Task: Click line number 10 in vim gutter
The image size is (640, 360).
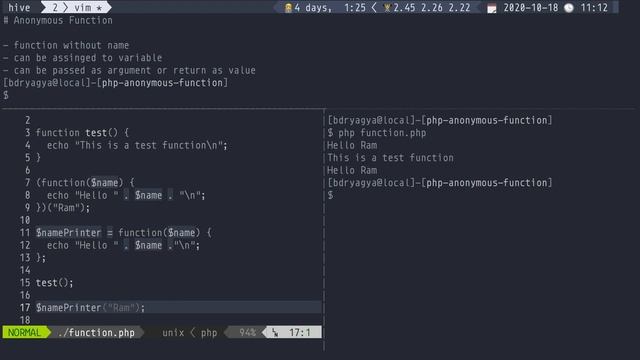Action: point(25,220)
